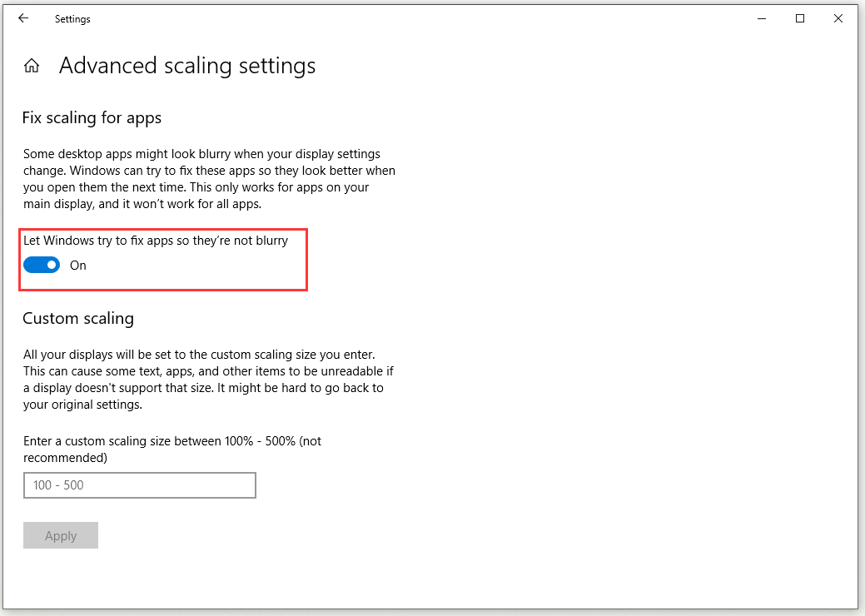Click the Fix scaling for apps heading
Screen dimensions: 865x616
92,117
